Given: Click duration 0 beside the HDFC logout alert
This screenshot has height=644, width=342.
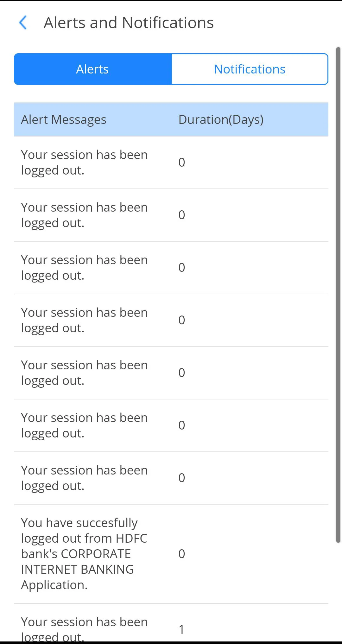Looking at the screenshot, I should tap(181, 554).
